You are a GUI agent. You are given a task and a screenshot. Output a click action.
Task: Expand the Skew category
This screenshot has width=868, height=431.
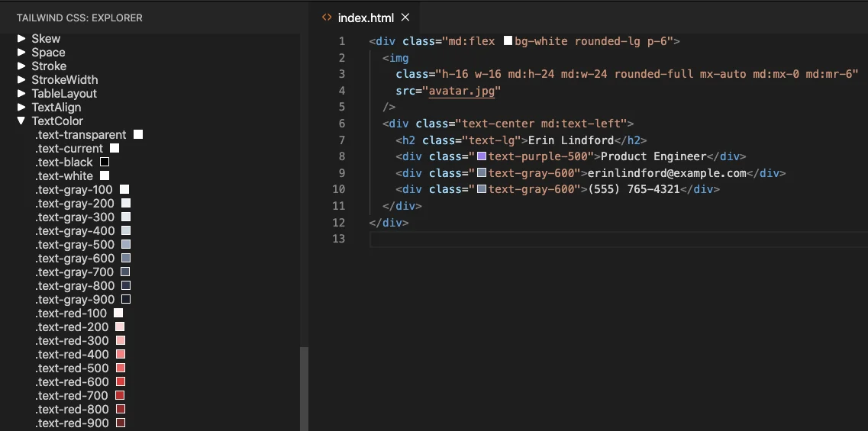[x=21, y=39]
